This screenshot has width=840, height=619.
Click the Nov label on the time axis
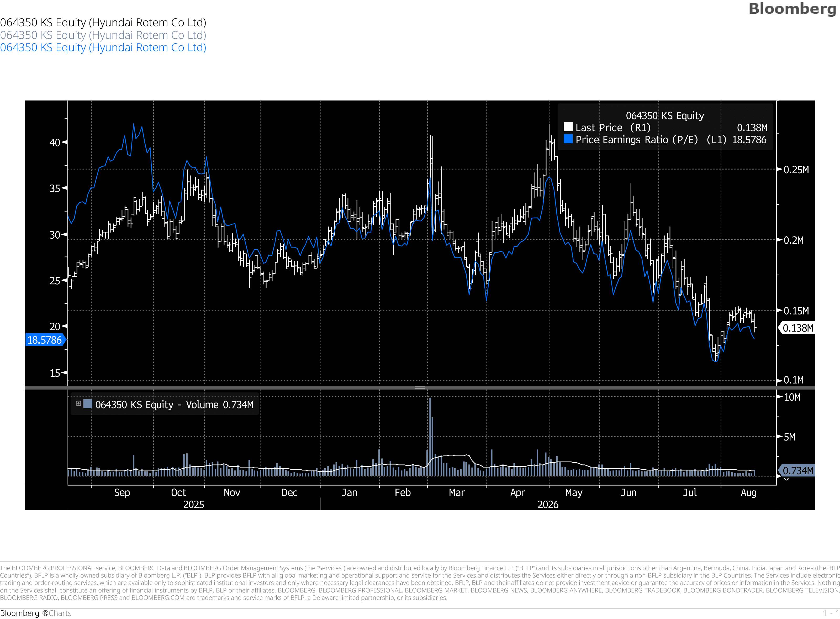(232, 492)
